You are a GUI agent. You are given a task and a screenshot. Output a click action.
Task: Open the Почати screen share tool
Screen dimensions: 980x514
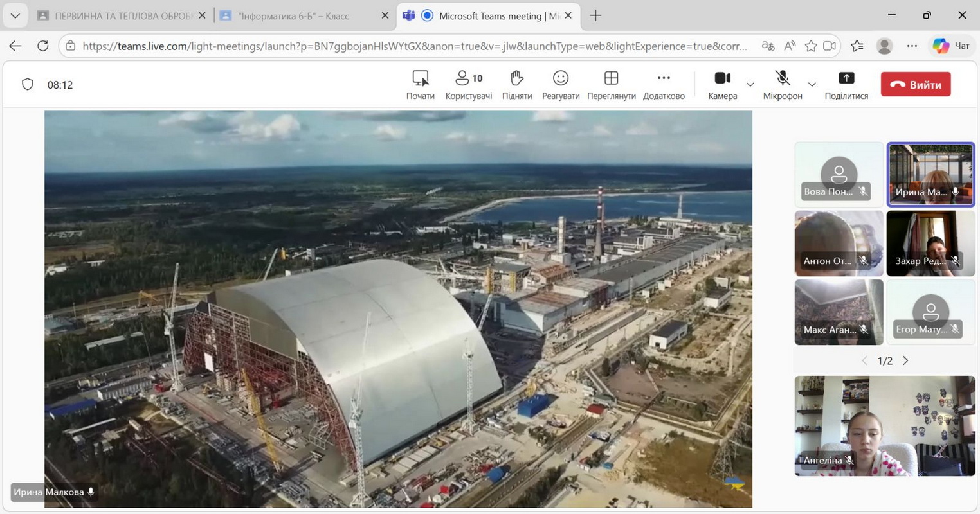(420, 85)
